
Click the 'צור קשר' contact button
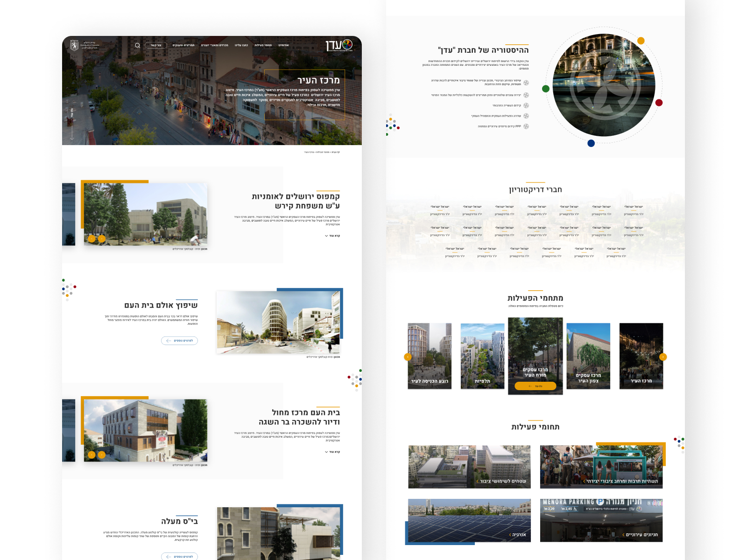[156, 45]
